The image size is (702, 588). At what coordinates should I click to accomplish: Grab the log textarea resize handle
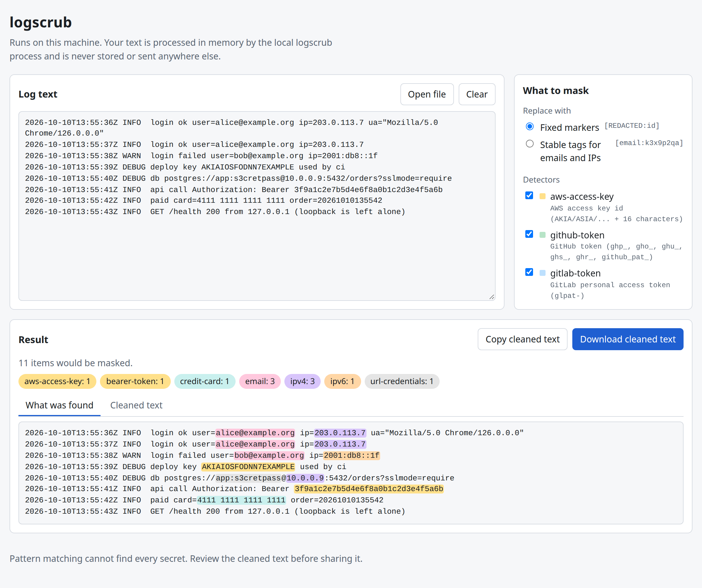491,297
